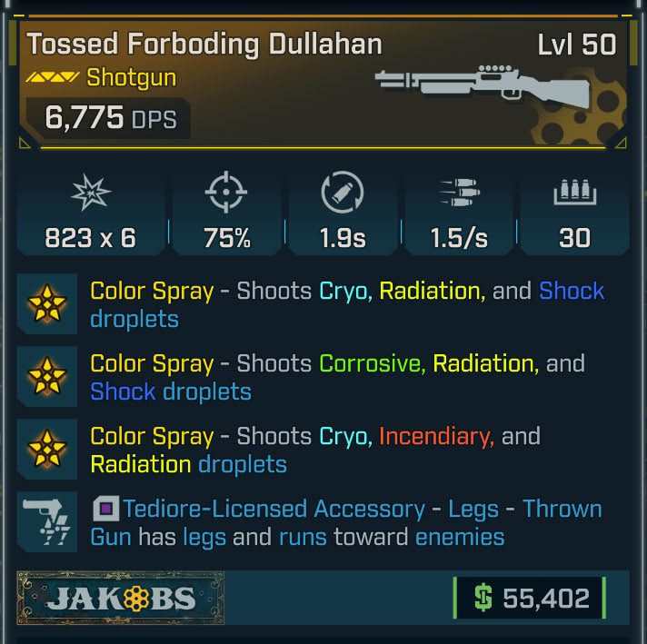Click the 55,402 price value

click(546, 599)
